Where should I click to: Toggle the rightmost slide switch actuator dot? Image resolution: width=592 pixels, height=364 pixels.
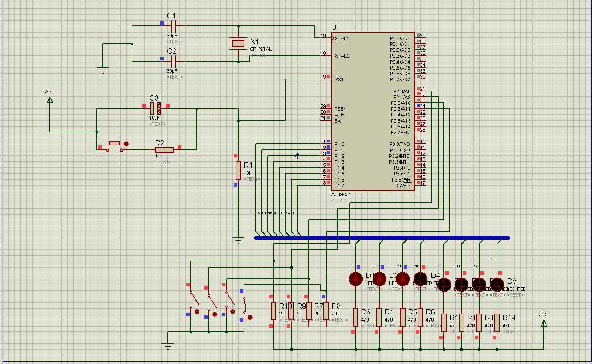[250, 318]
